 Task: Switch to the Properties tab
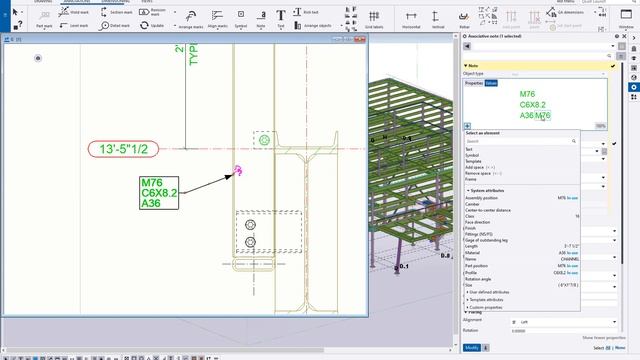474,83
